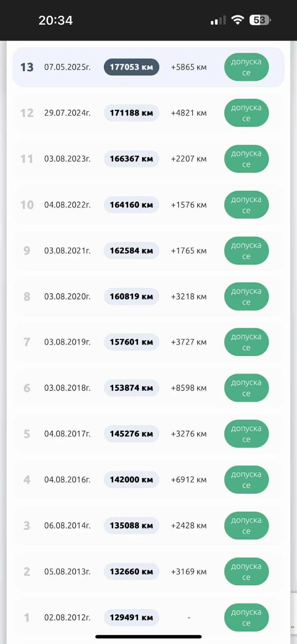Tap the 'допуска се' badge for 29.07.2024
Image resolution: width=297 pixels, height=644 pixels.
246,113
